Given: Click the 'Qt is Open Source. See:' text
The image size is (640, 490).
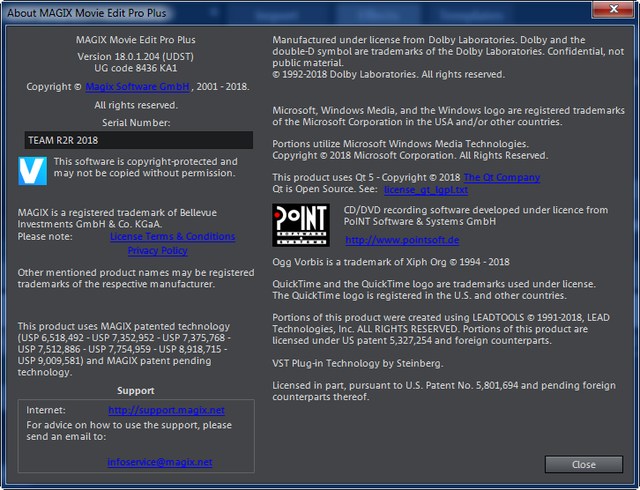Looking at the screenshot, I should (325, 189).
